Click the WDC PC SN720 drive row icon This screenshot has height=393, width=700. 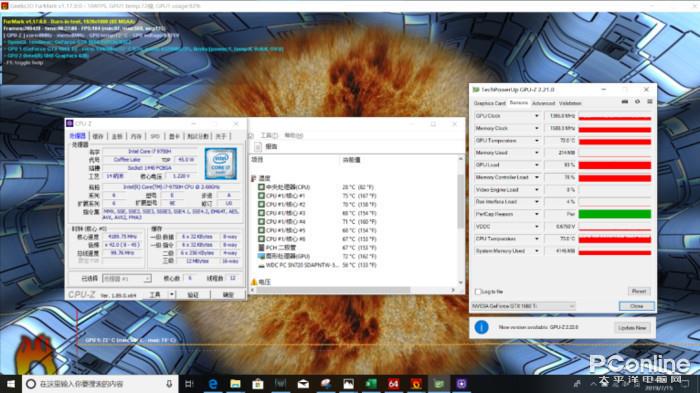(261, 265)
